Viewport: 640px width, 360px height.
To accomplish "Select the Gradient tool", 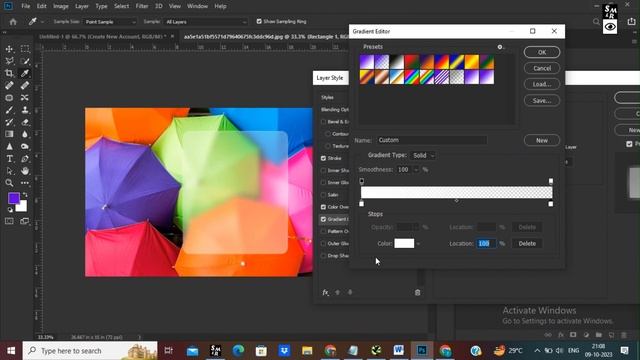I will [x=9, y=134].
